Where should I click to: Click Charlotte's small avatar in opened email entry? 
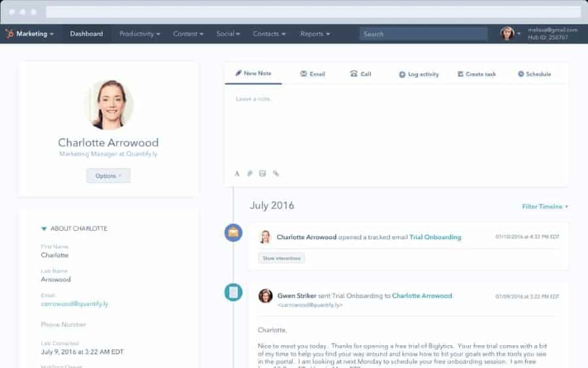coord(265,237)
